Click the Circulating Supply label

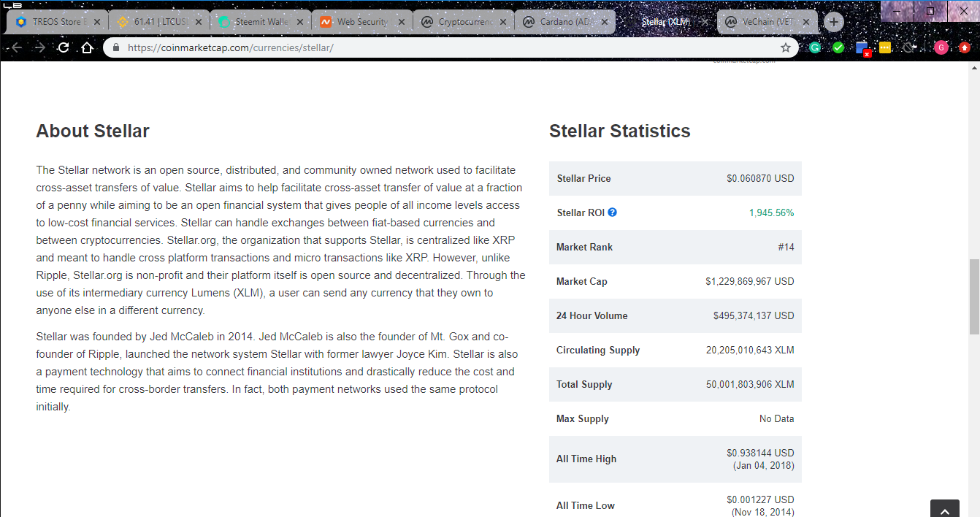(598, 350)
